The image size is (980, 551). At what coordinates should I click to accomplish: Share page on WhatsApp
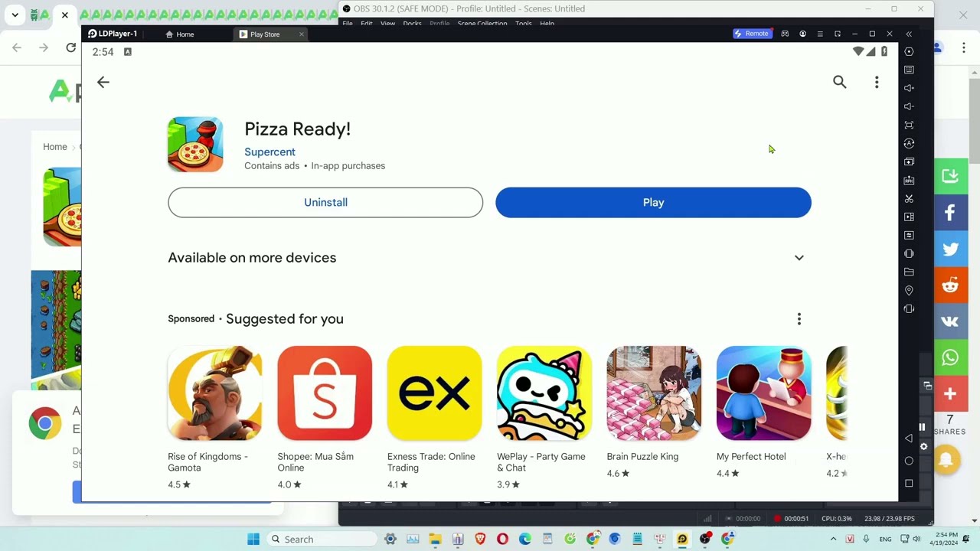[x=950, y=357]
